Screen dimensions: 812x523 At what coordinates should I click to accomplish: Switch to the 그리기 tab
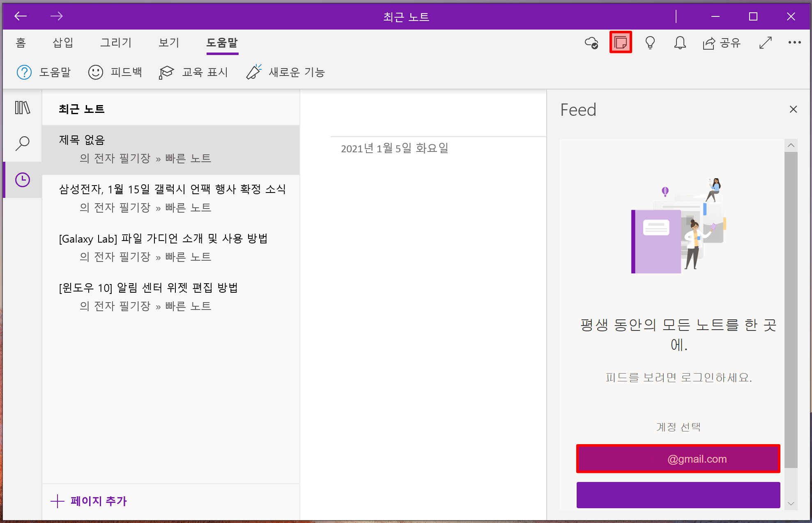pyautogui.click(x=116, y=43)
